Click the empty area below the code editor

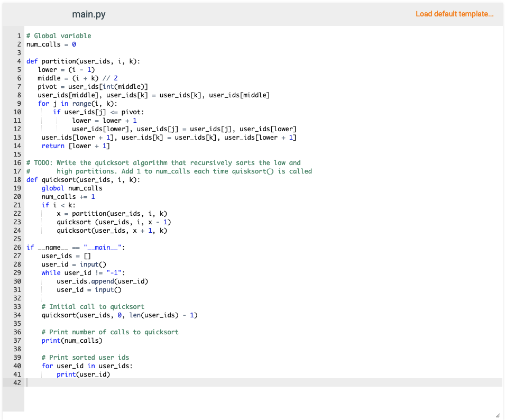pos(254,402)
